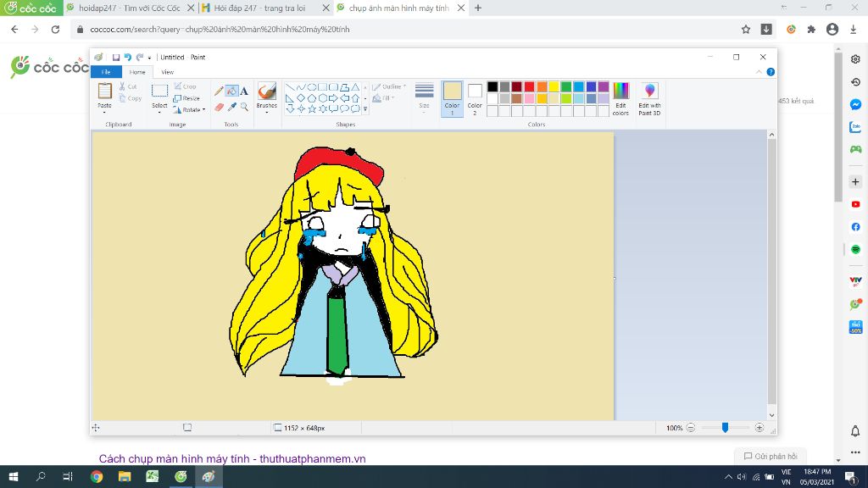Choose the hexagon shape
Screen dimensions: 868x488
pos(322,98)
